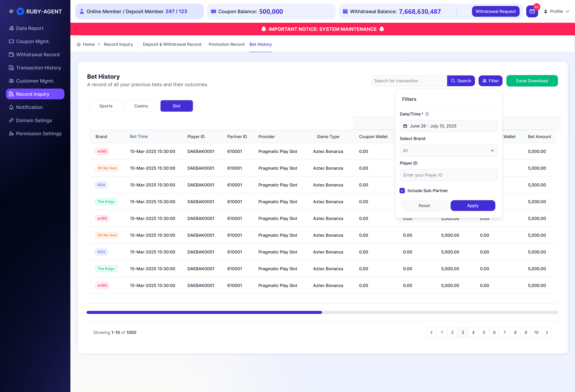Click the Apply filters button
Viewport: 575px width, 392px height.
click(473, 206)
